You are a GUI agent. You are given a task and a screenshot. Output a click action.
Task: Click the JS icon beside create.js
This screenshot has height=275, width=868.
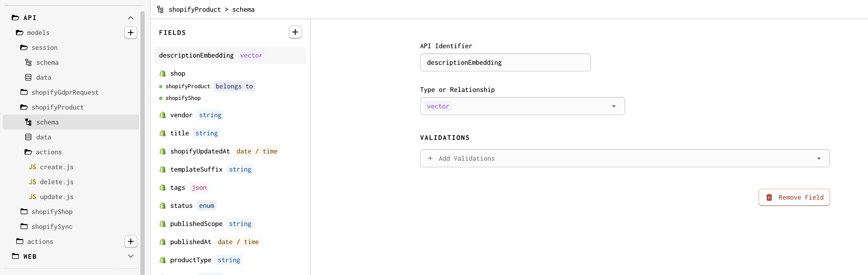(33, 167)
